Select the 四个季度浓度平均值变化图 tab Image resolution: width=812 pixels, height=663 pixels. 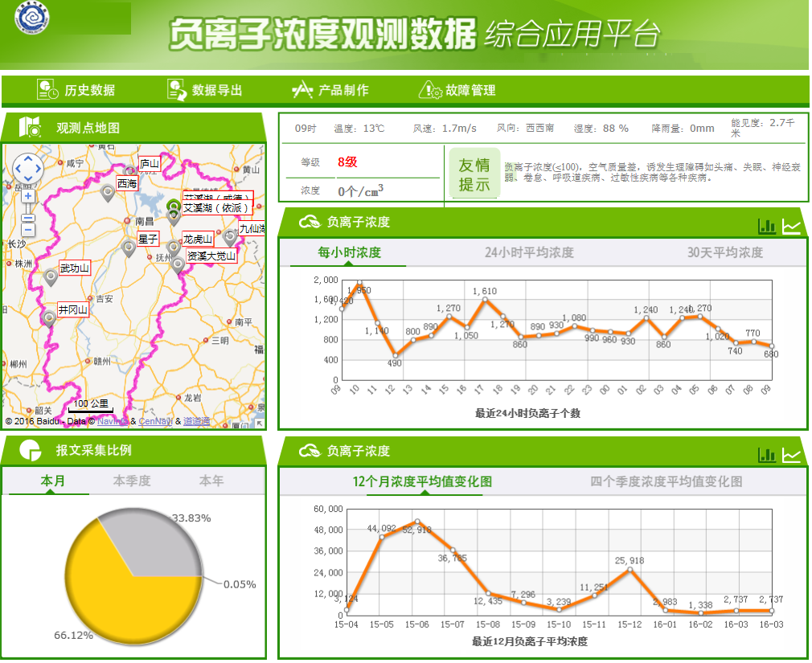coord(666,481)
